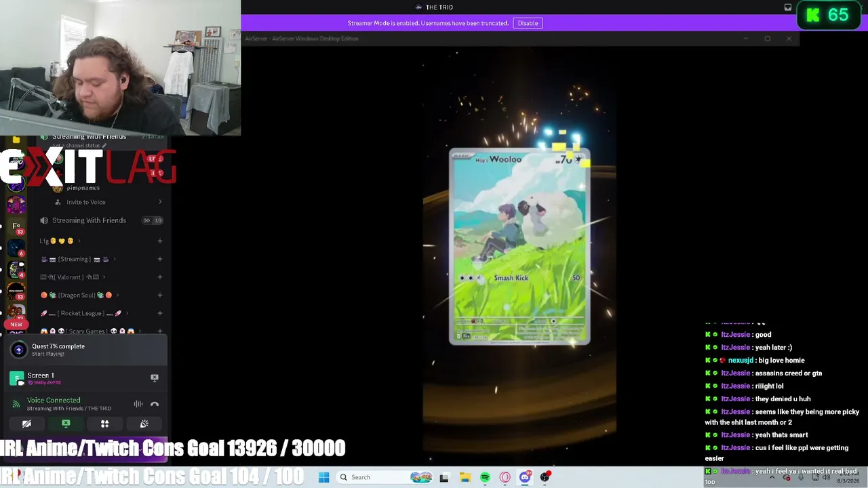
Task: Add a channel to the [Rocket League] category
Action: point(160,313)
